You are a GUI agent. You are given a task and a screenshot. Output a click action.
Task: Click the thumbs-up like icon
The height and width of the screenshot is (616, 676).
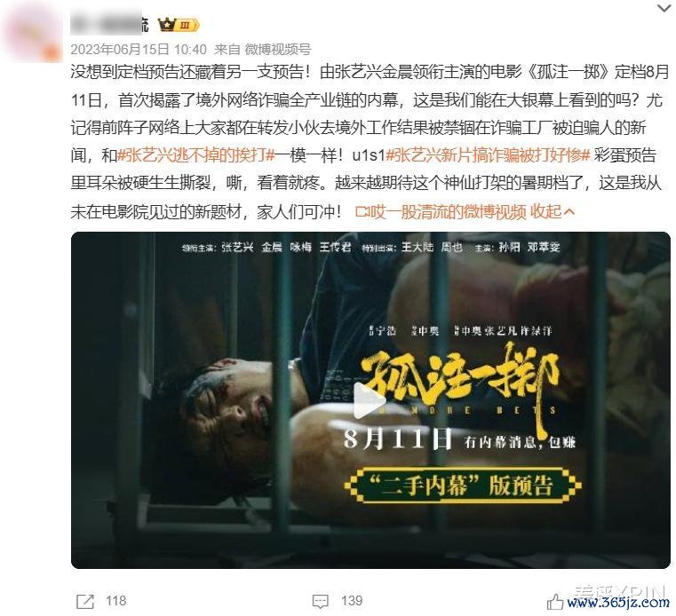tap(555, 602)
